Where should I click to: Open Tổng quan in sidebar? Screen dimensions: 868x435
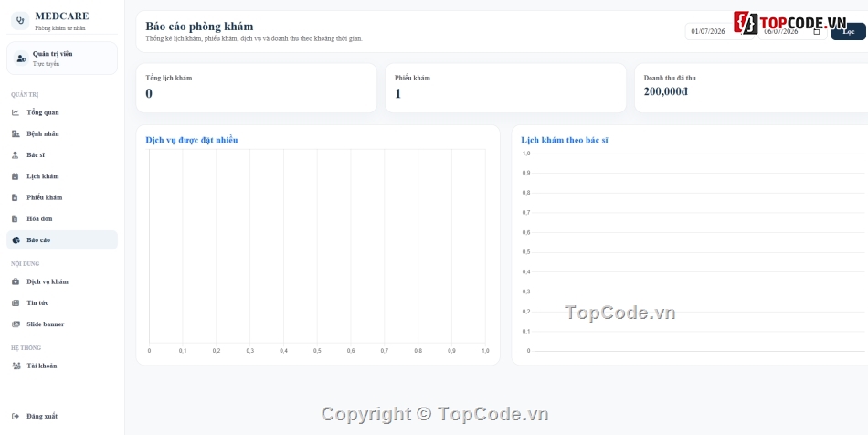tap(62, 113)
